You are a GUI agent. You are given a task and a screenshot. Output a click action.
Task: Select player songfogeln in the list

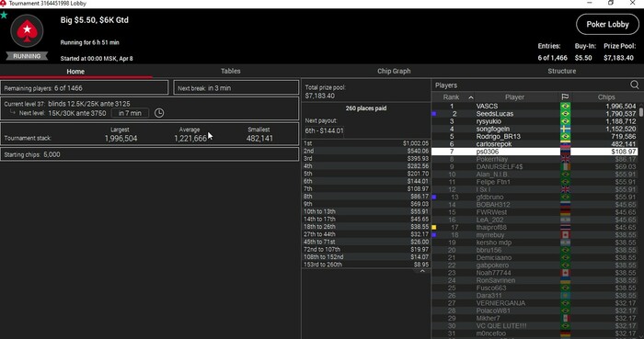535,129
